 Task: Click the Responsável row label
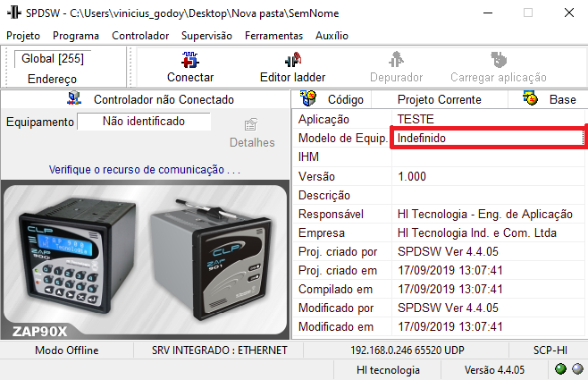[x=331, y=214]
